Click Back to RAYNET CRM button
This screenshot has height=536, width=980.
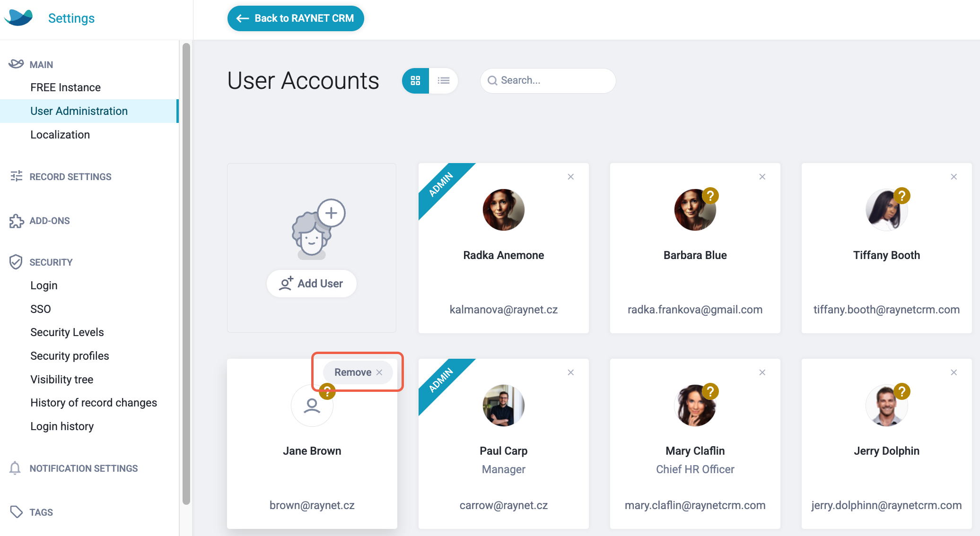coord(296,18)
